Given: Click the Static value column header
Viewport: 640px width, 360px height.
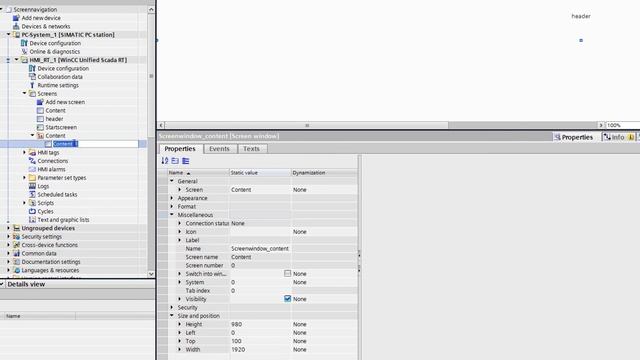Looking at the screenshot, I should (260, 173).
